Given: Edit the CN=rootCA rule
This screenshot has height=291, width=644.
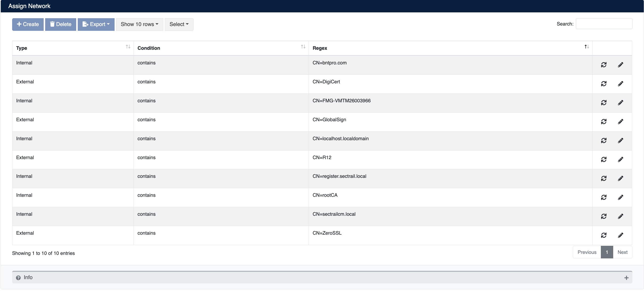Looking at the screenshot, I should click(x=621, y=197).
